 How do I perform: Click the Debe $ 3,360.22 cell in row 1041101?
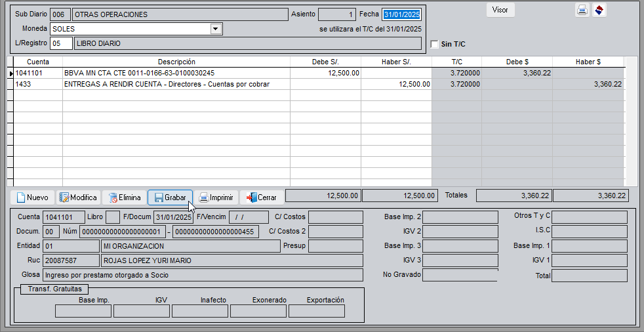coord(517,73)
